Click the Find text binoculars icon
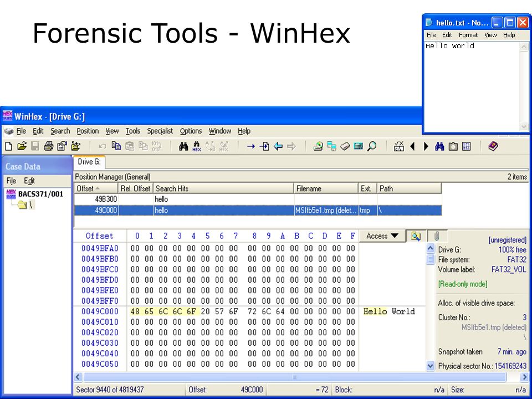 [x=183, y=146]
